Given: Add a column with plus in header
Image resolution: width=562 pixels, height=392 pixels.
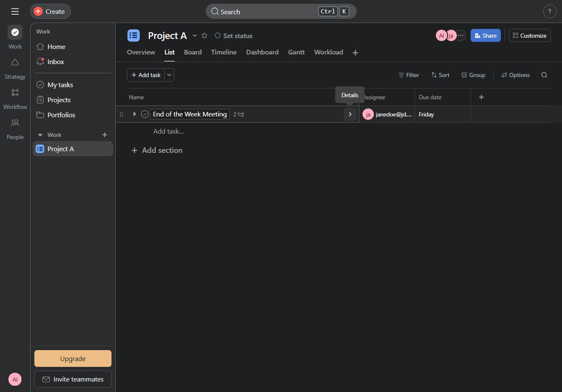Looking at the screenshot, I should [482, 97].
